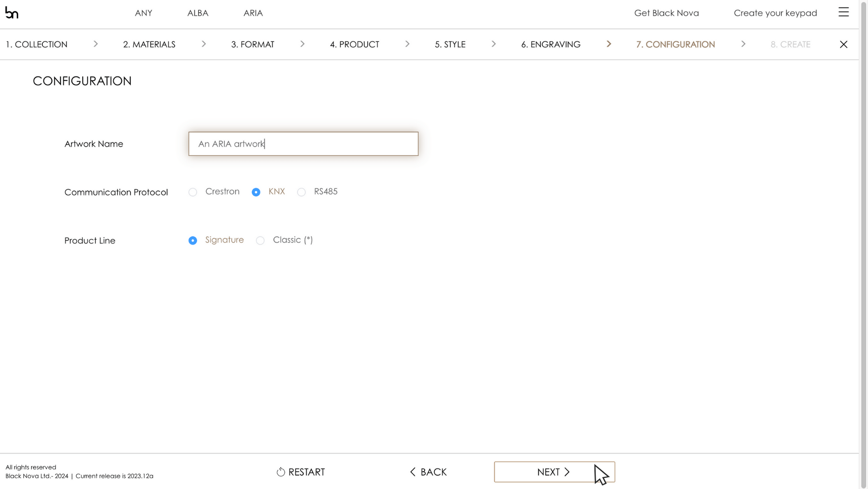Switch to the ALBA collection tab
The width and height of the screenshot is (868, 489).
pyautogui.click(x=198, y=13)
